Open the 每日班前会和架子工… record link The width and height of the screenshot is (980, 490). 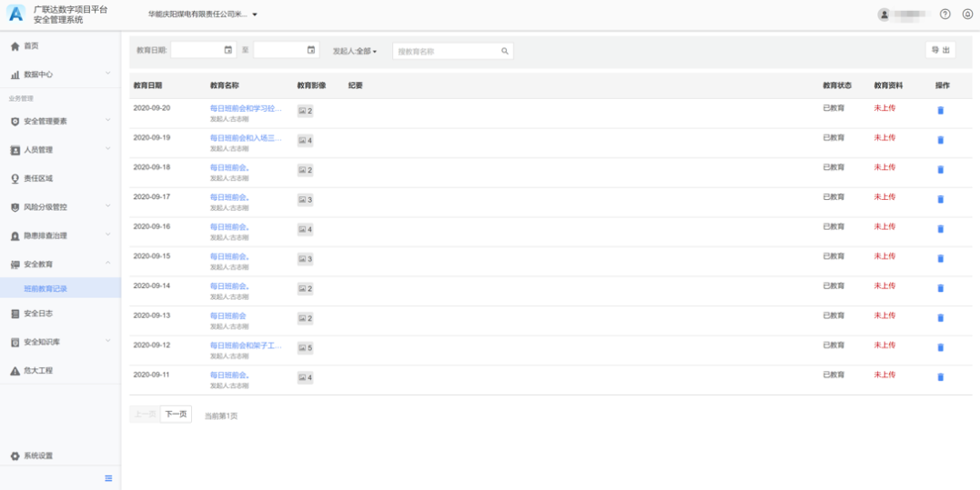(x=246, y=345)
